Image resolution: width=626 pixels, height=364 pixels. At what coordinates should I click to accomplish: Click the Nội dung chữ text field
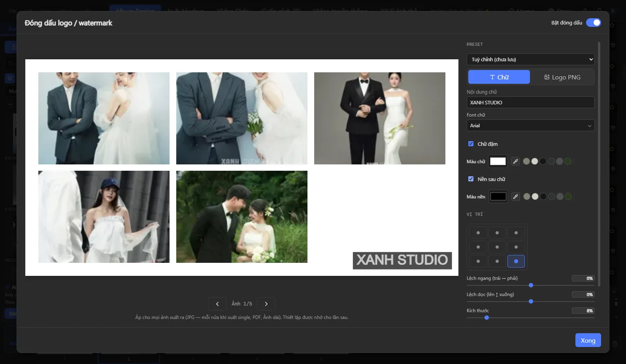pos(530,102)
